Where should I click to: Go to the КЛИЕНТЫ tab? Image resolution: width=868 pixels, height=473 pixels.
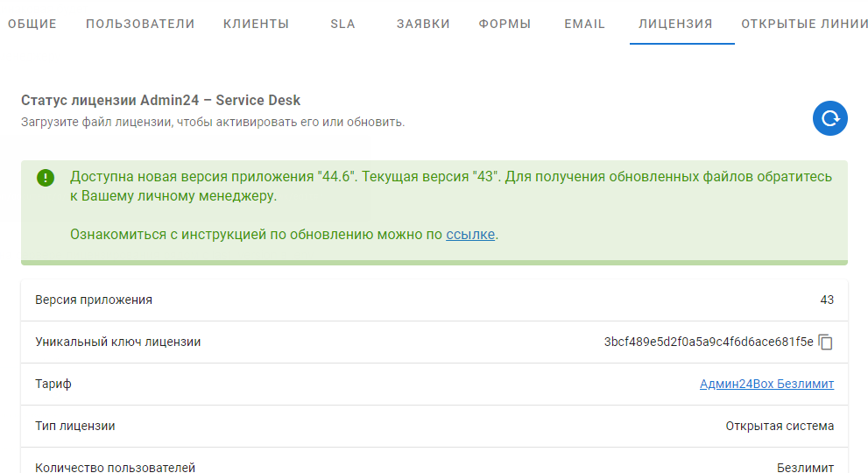click(257, 24)
